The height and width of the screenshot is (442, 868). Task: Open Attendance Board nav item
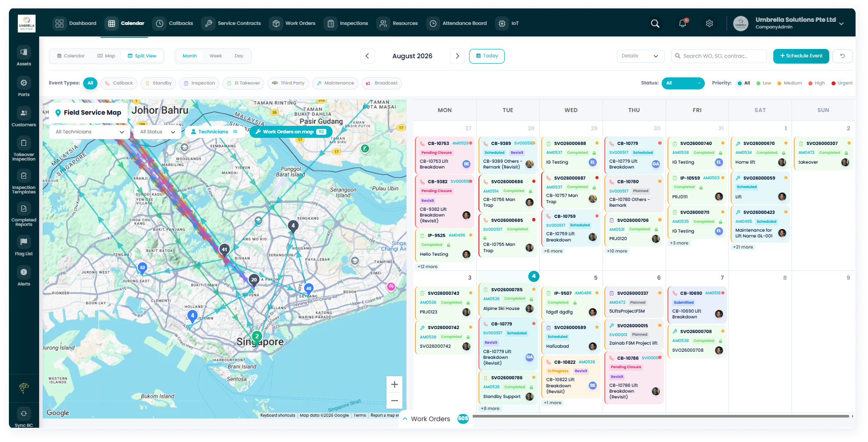click(x=457, y=24)
